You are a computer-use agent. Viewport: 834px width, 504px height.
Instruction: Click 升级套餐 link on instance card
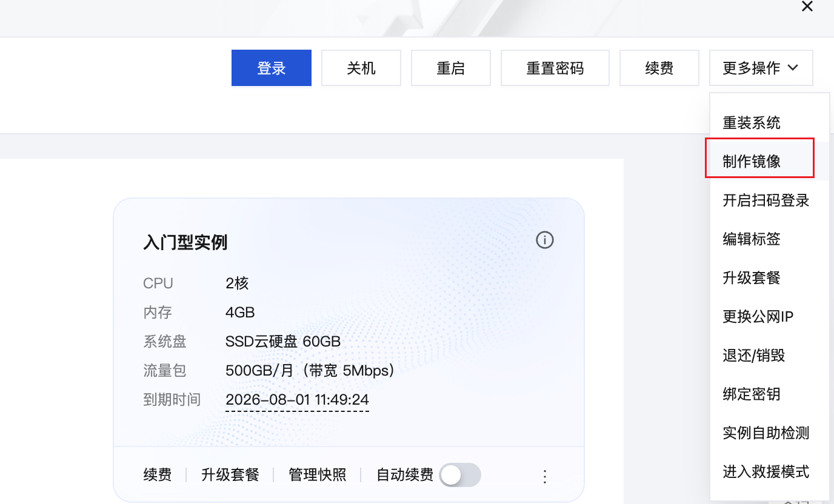[230, 475]
